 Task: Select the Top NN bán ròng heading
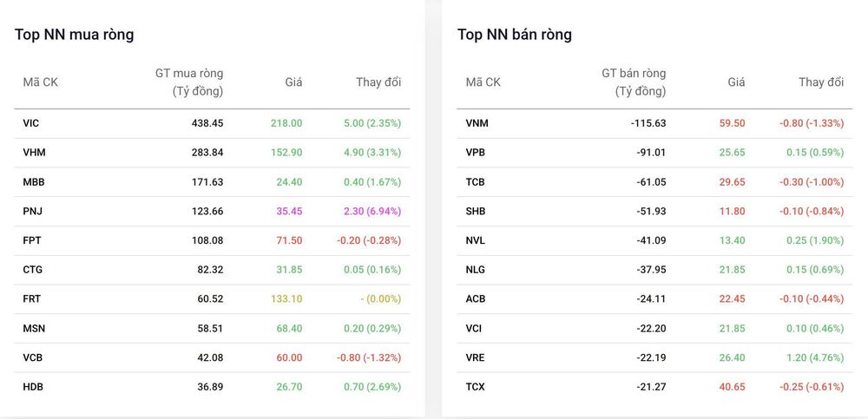coord(515,35)
